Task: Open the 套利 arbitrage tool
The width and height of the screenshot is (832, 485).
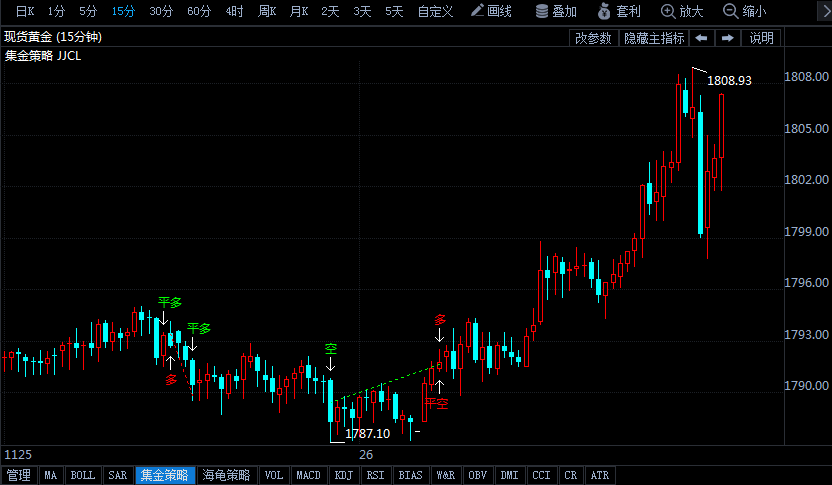Action: click(x=619, y=11)
